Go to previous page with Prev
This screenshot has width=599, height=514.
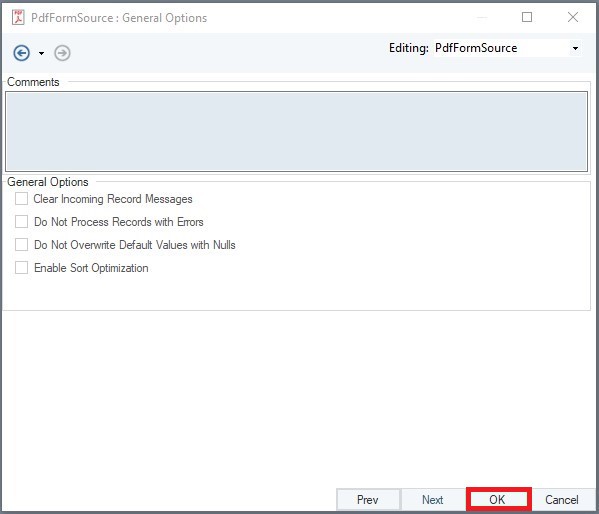pos(368,499)
